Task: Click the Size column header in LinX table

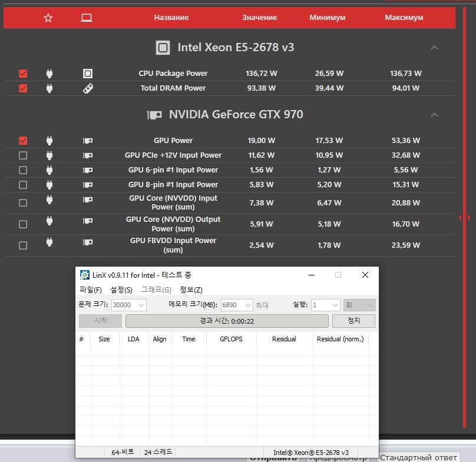Action: pos(104,339)
